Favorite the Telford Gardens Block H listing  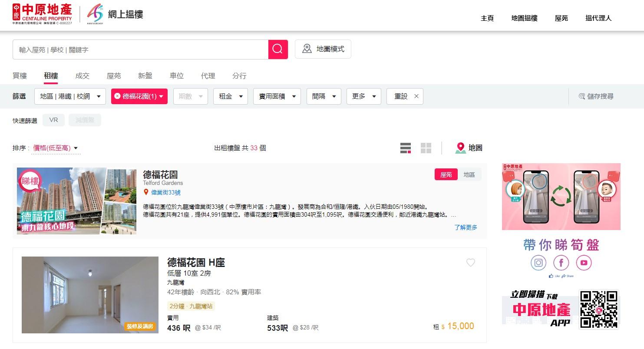coord(470,263)
